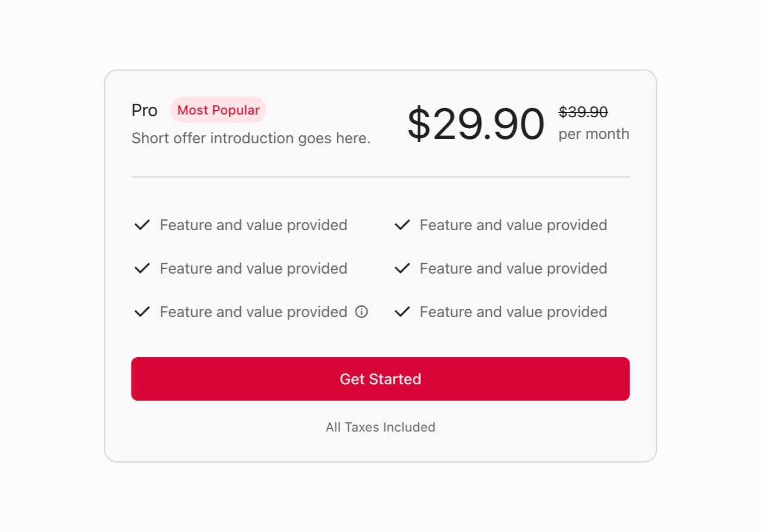Click the Get Started button
761x532 pixels.
[x=380, y=379]
